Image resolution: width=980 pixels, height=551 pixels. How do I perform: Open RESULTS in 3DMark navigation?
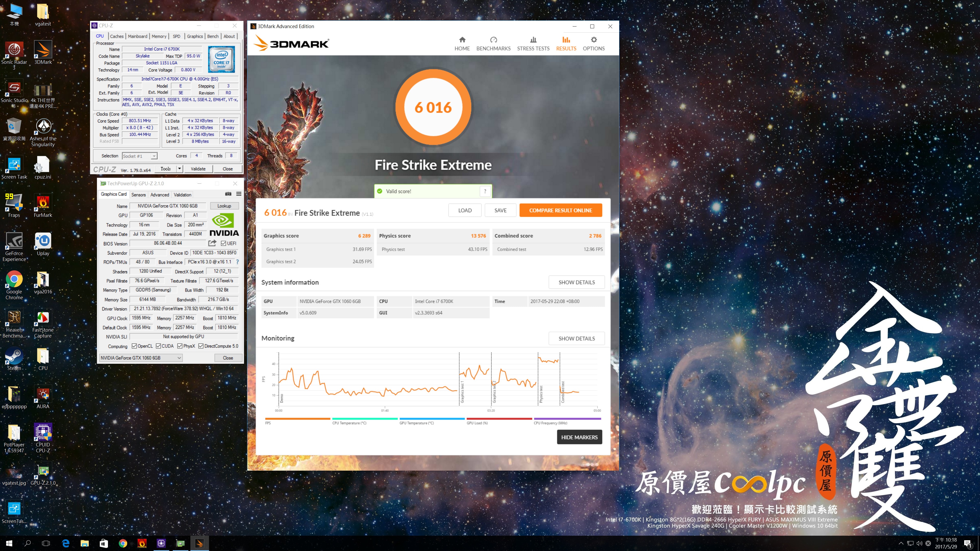point(566,44)
